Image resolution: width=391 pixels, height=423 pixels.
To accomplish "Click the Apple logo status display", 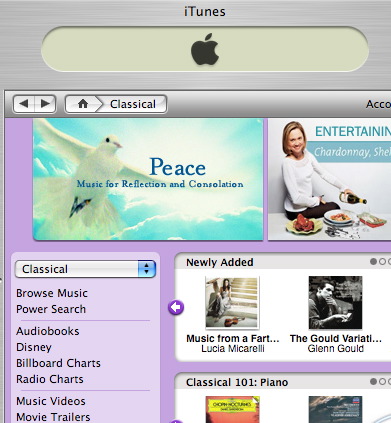I will (205, 49).
